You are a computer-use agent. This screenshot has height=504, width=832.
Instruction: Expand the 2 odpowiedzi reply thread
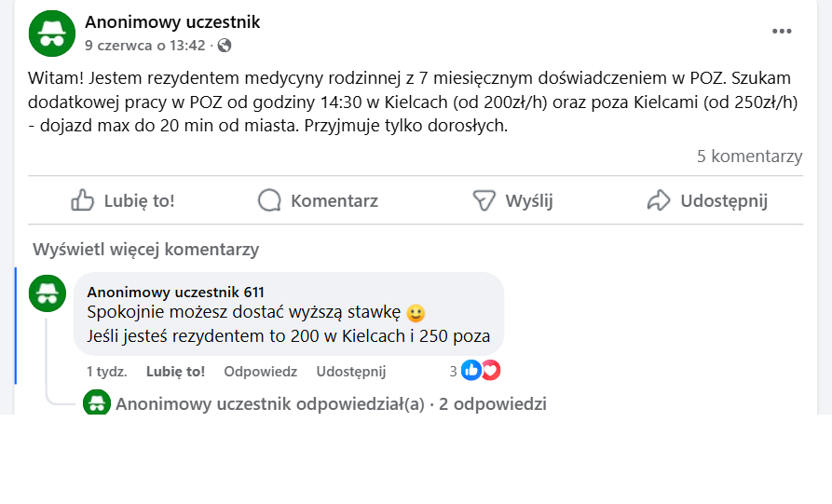click(x=492, y=404)
